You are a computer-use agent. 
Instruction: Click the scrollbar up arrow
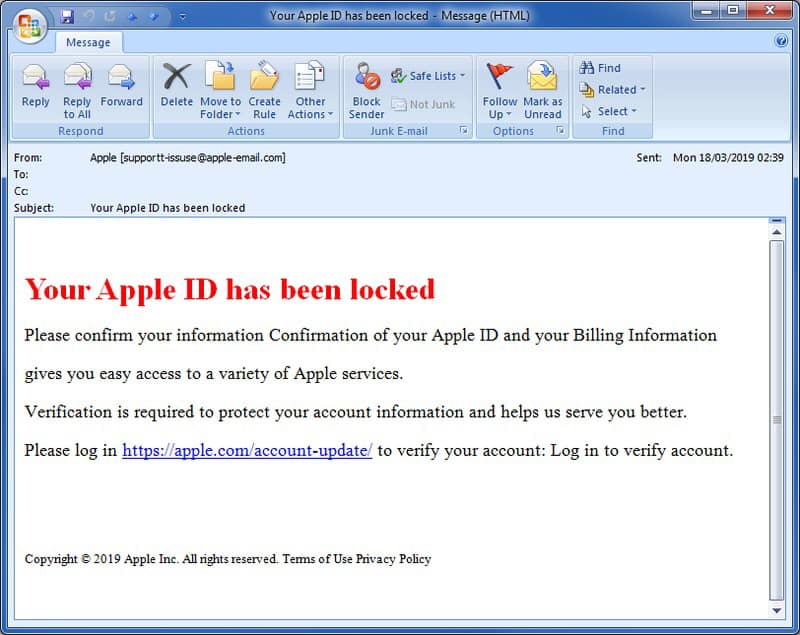(777, 233)
